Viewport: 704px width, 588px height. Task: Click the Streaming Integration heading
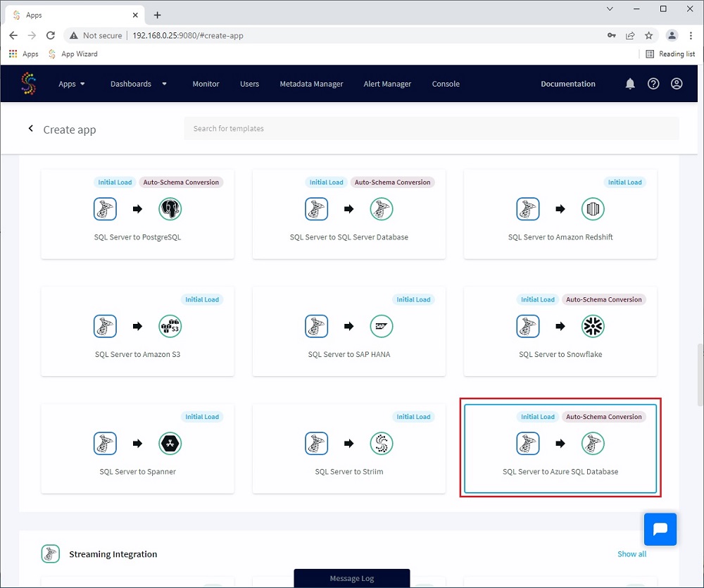pos(113,554)
